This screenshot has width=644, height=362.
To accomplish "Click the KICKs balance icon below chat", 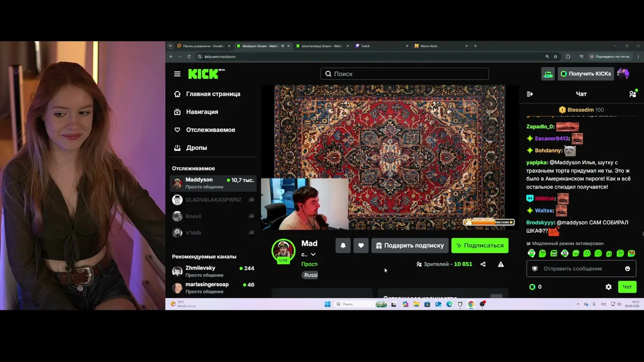I will pyautogui.click(x=532, y=287).
